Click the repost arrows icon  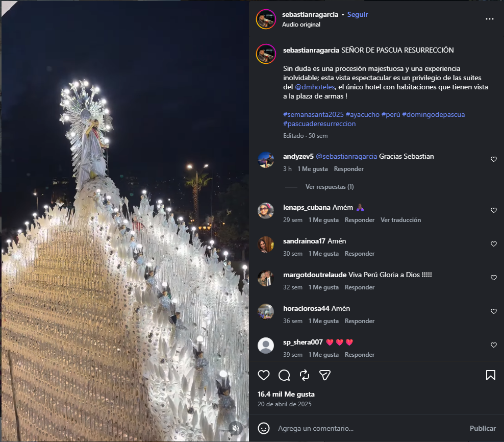(305, 375)
